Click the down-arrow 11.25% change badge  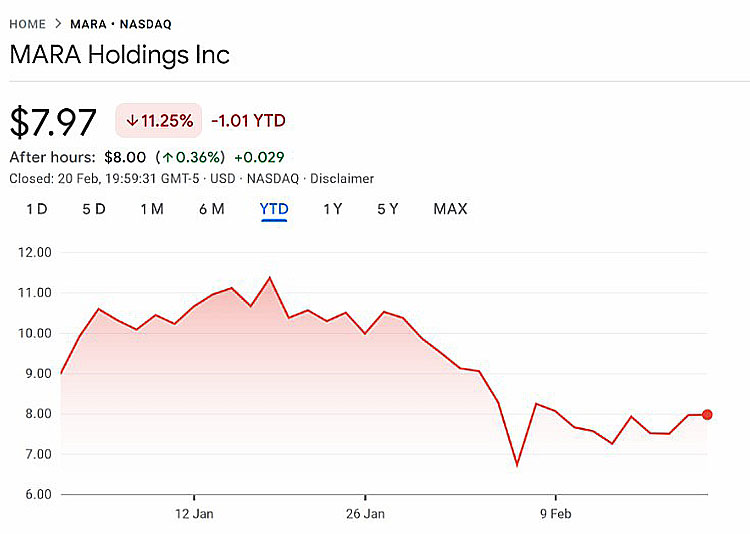(159, 121)
